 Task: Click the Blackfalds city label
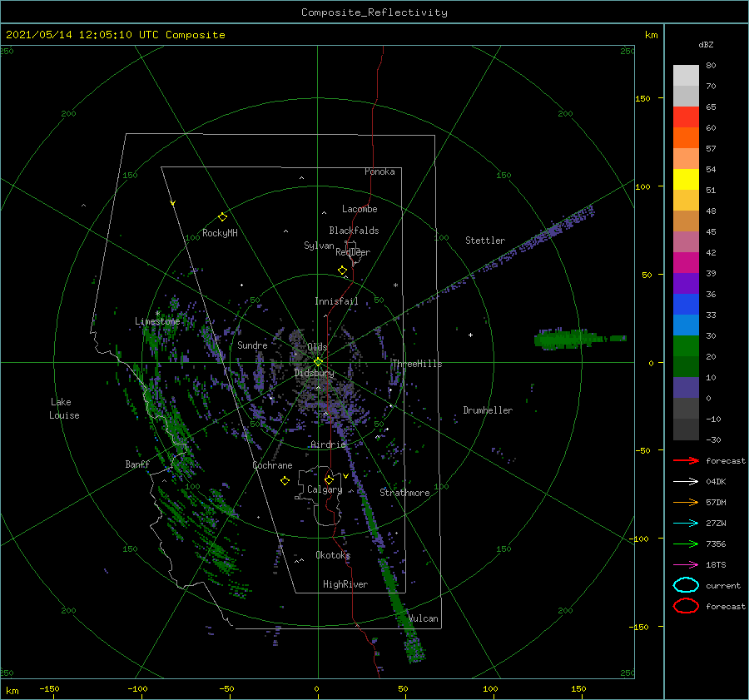354,231
